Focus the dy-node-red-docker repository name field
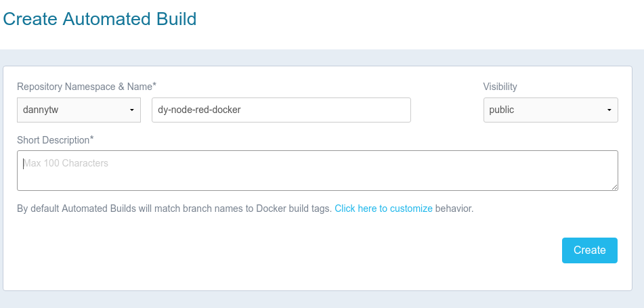The image size is (644, 308). pos(281,110)
